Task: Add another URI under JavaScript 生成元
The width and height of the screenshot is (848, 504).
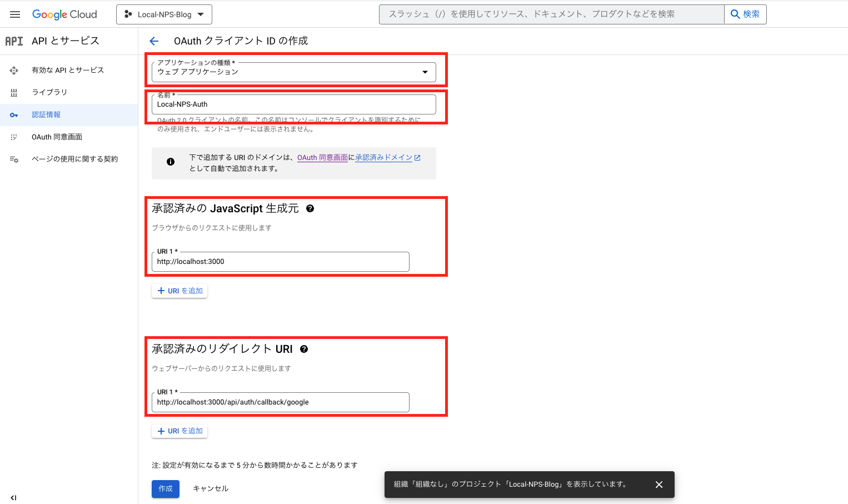Action: (x=179, y=290)
